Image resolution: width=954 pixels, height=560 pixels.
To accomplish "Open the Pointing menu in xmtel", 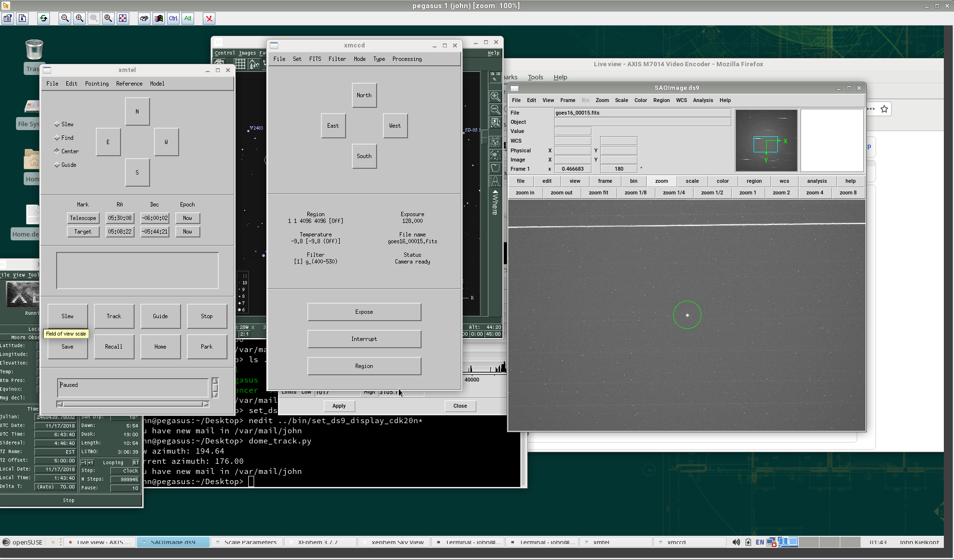I will tap(97, 84).
